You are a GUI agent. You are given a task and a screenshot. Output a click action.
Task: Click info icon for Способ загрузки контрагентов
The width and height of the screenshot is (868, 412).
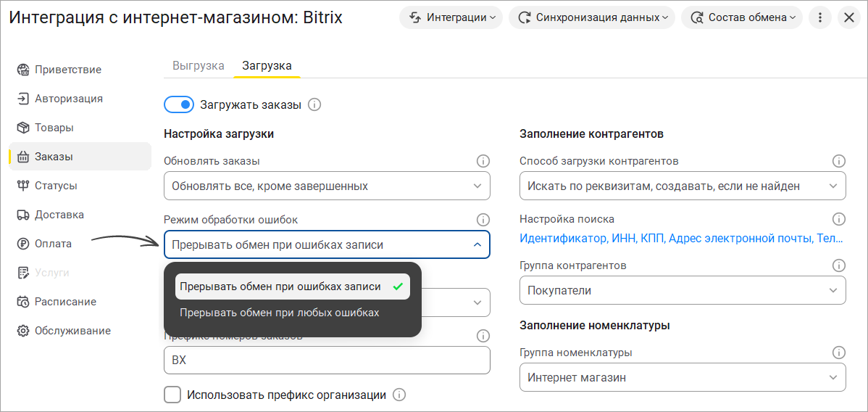(x=839, y=161)
